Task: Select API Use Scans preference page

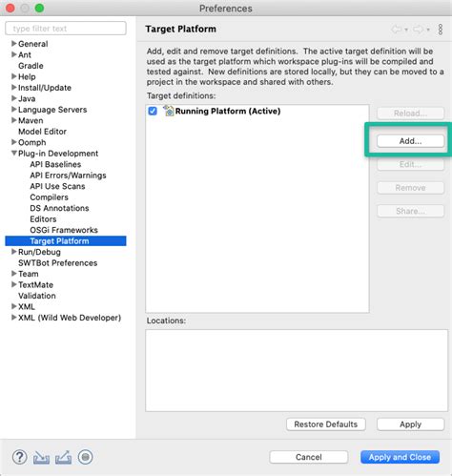Action: [x=57, y=186]
